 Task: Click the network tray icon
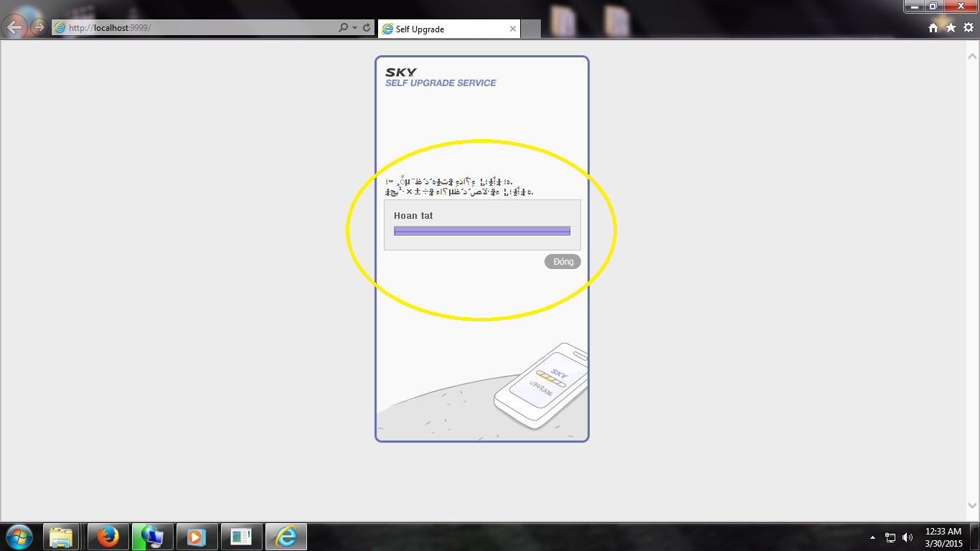(x=890, y=537)
